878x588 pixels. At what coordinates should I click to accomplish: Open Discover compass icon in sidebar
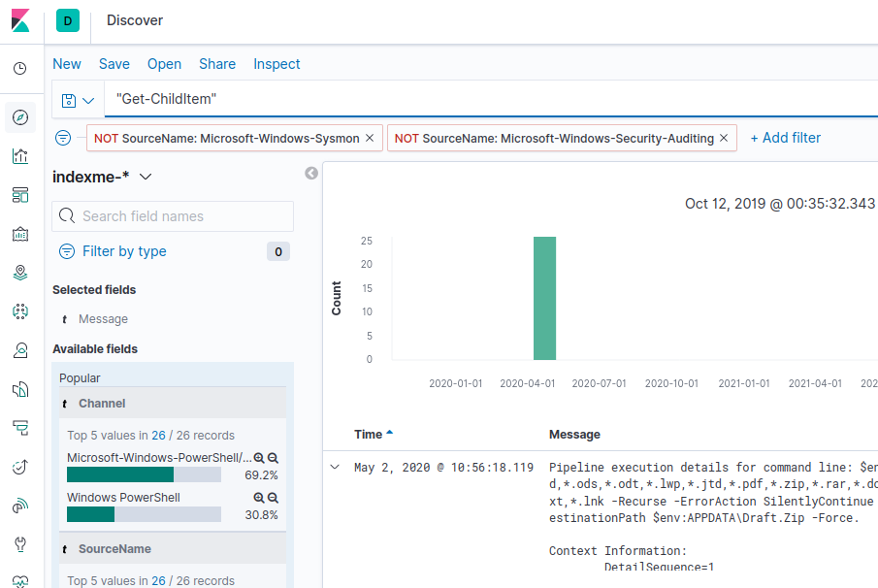(x=20, y=117)
